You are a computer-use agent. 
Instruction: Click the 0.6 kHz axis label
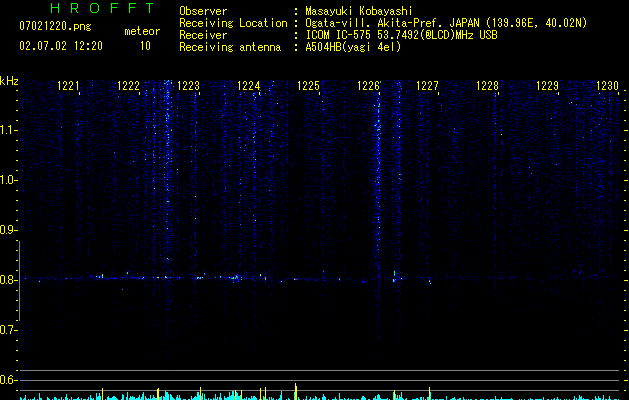click(8, 380)
